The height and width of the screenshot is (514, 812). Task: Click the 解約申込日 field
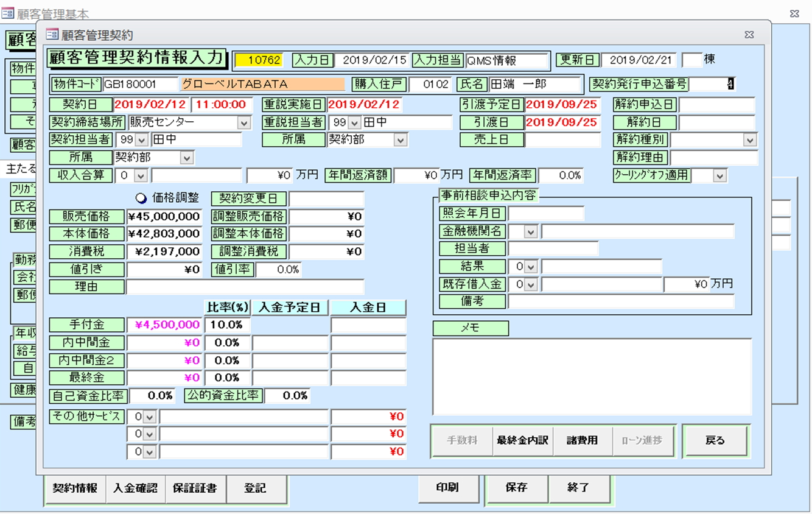(716, 105)
